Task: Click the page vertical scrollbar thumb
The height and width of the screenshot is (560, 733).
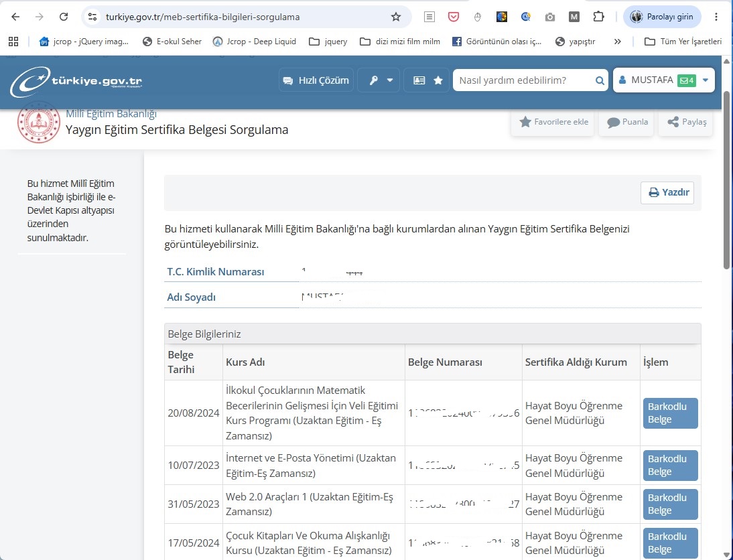Action: point(726,180)
